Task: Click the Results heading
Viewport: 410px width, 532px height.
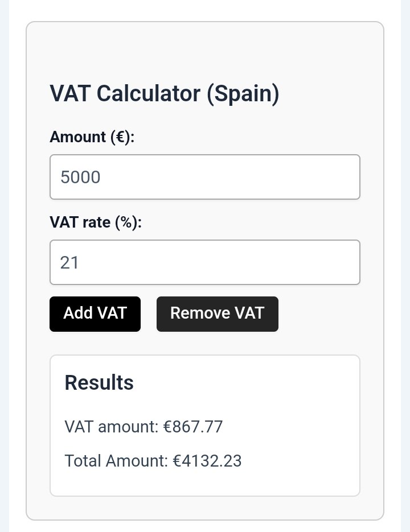Action: point(99,383)
